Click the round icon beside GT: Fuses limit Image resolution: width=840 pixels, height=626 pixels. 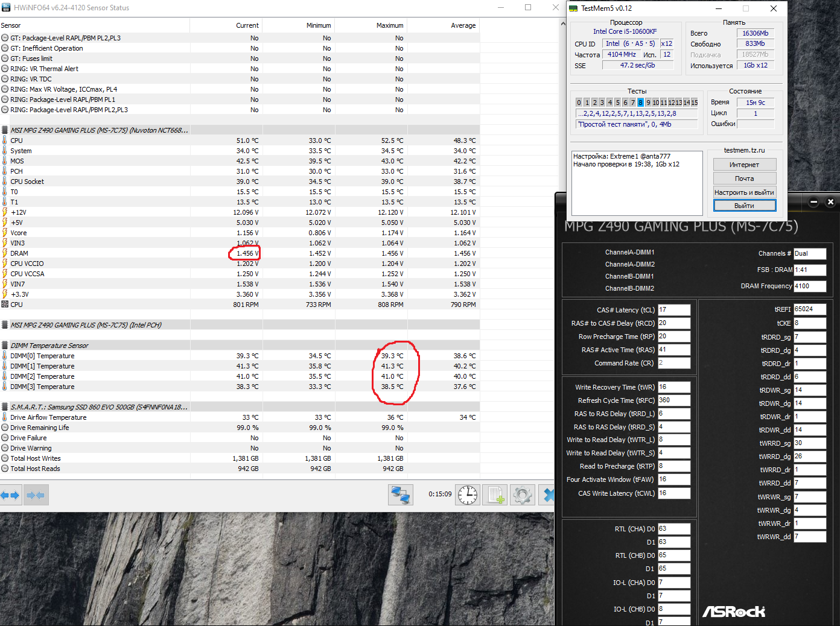(5, 58)
